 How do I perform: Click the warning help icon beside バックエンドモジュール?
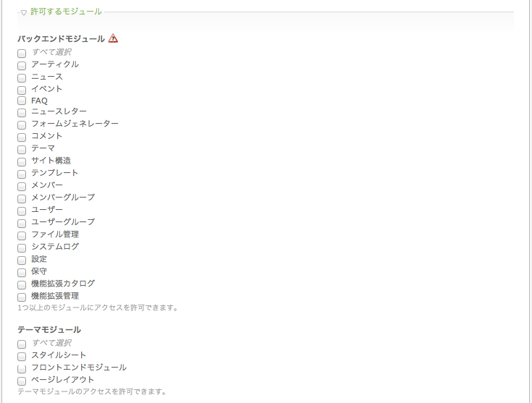point(113,38)
